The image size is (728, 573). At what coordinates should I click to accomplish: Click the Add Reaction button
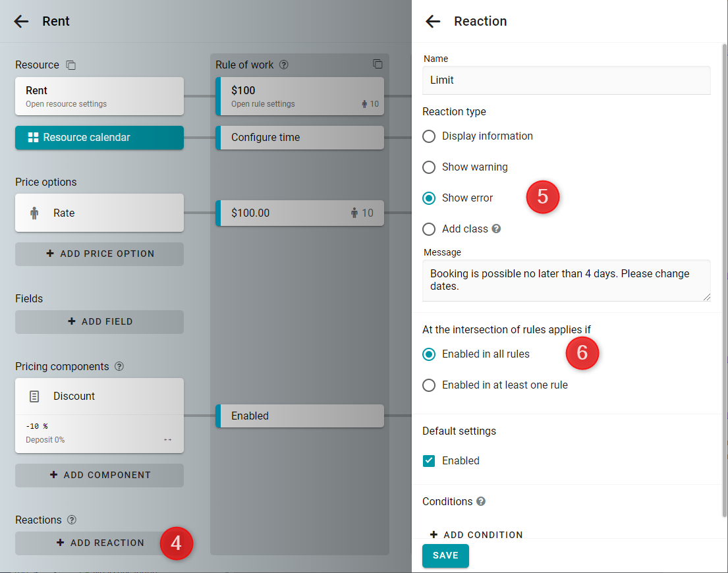tap(99, 543)
